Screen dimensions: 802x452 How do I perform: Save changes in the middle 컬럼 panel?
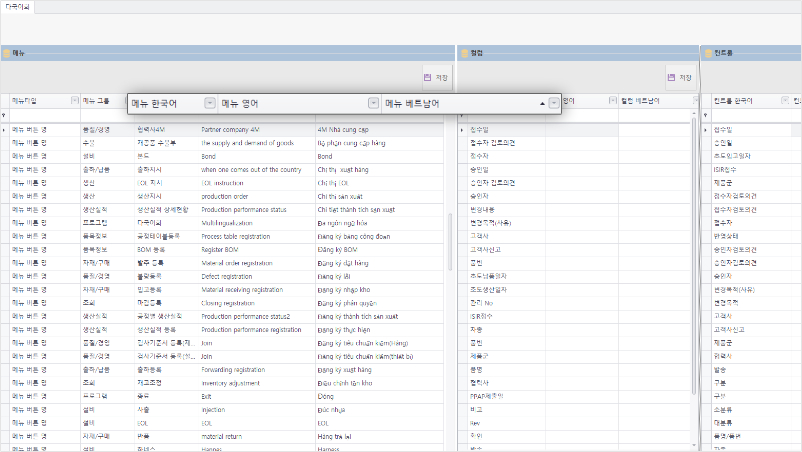coord(680,78)
